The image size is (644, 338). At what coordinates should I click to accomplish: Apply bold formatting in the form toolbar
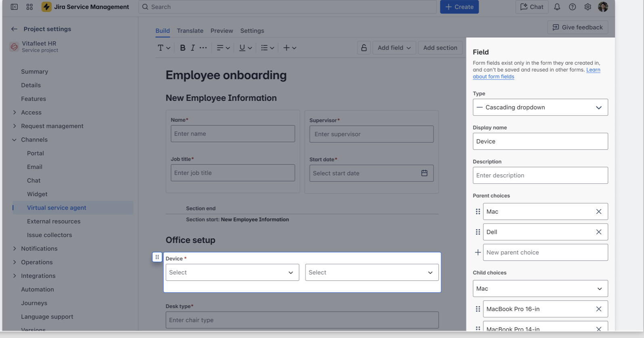[x=182, y=48]
